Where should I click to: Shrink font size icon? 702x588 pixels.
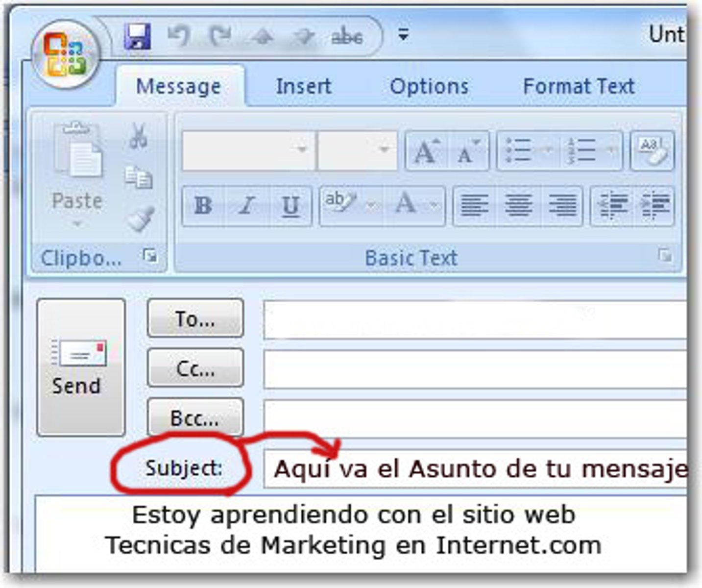point(468,150)
